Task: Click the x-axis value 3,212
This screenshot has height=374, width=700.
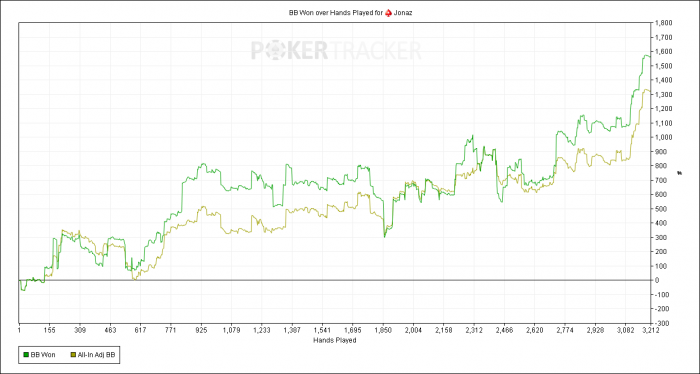Action: click(651, 331)
